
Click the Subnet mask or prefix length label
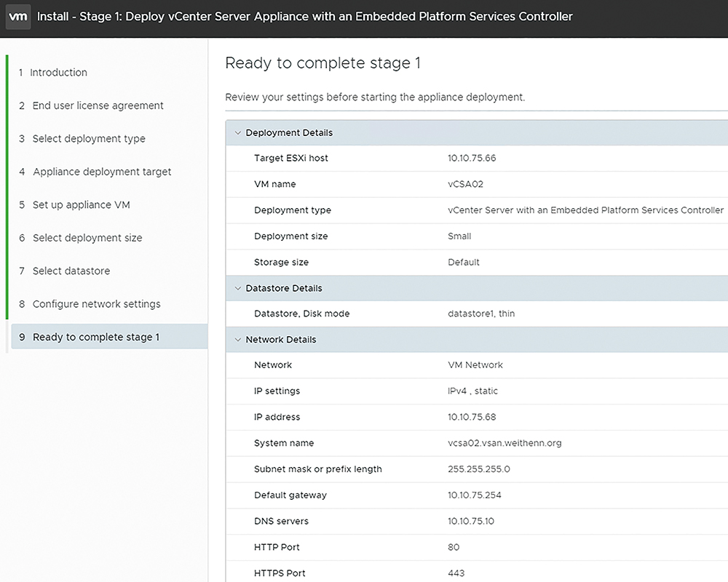click(318, 469)
